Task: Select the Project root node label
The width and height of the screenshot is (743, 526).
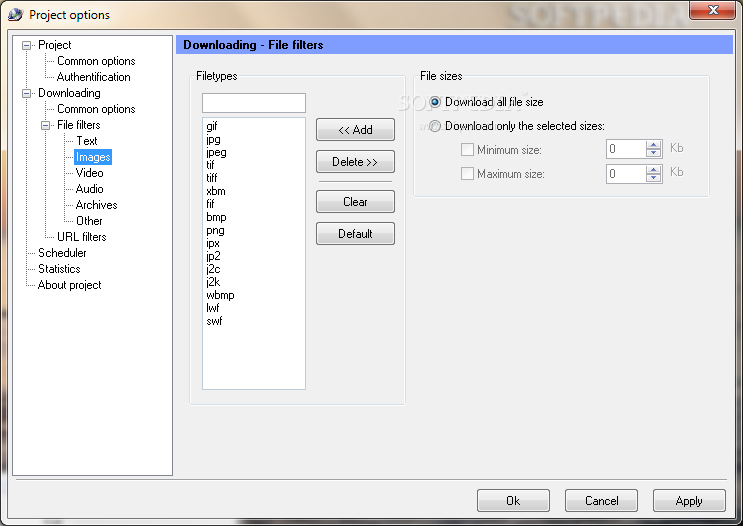Action: point(54,45)
